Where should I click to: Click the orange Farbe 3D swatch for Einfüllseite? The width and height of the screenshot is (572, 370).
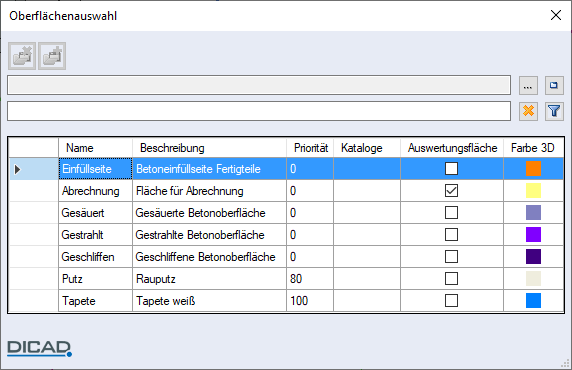point(533,169)
